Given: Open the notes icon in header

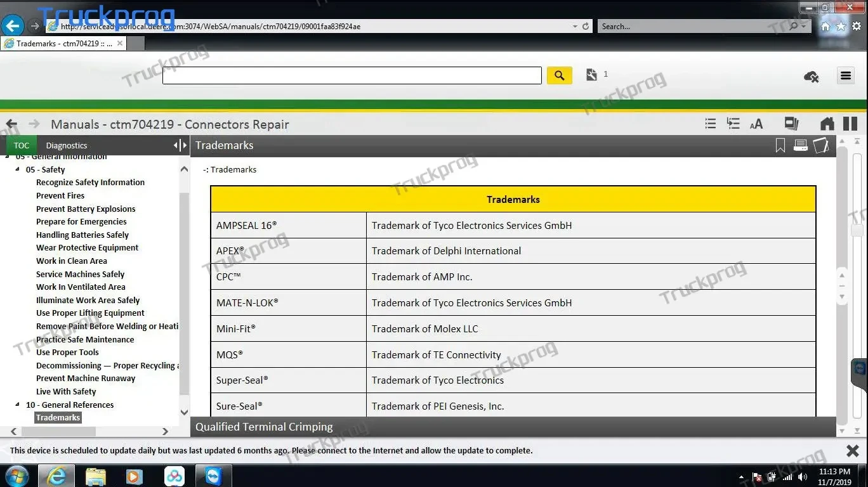Looking at the screenshot, I should pos(821,146).
